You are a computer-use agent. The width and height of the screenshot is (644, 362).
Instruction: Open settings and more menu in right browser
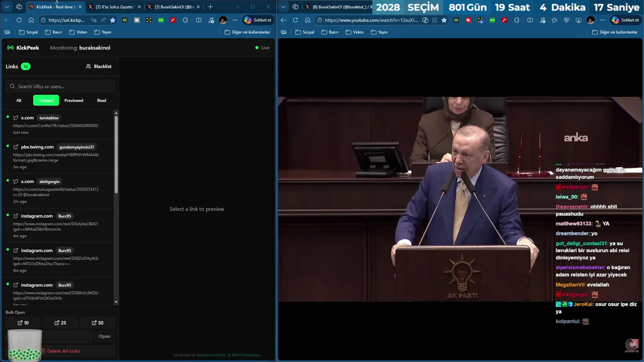coord(603,20)
